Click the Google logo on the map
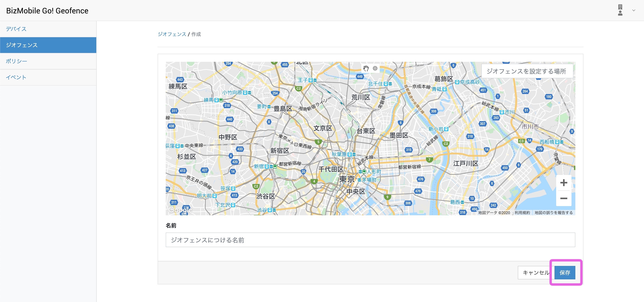644x302 pixels. (180, 210)
